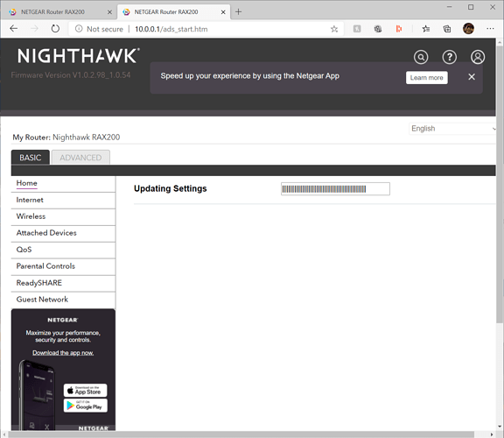
Task: Click the Updating Settings progress bar
Action: [x=335, y=189]
